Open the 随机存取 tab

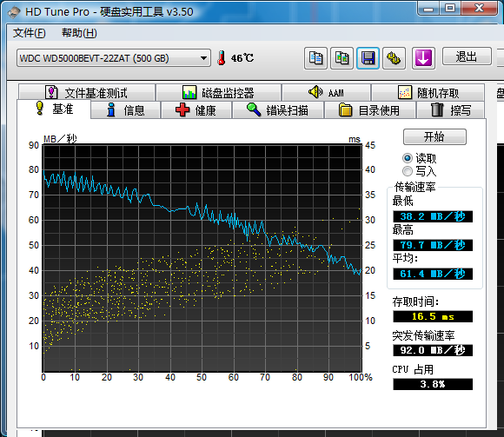coord(428,93)
